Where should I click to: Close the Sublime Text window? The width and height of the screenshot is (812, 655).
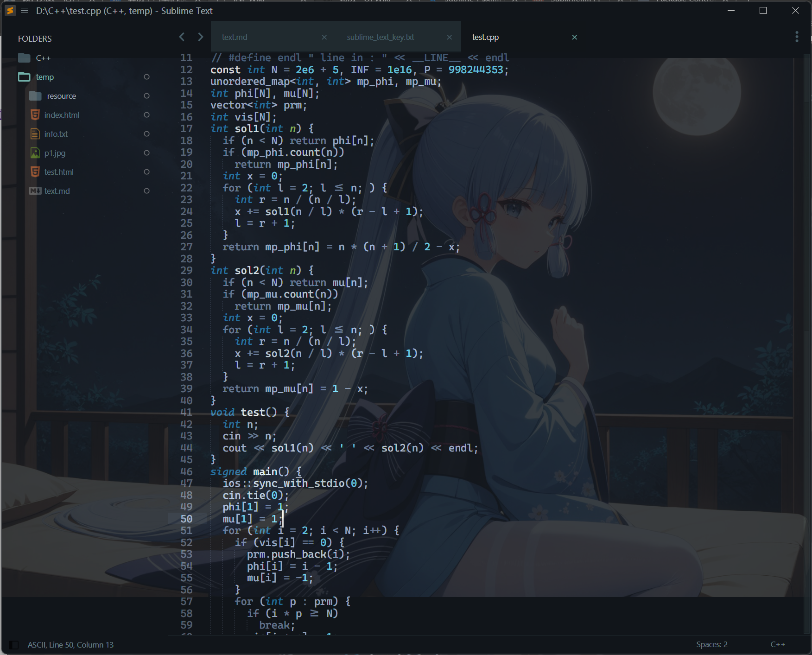tap(795, 10)
